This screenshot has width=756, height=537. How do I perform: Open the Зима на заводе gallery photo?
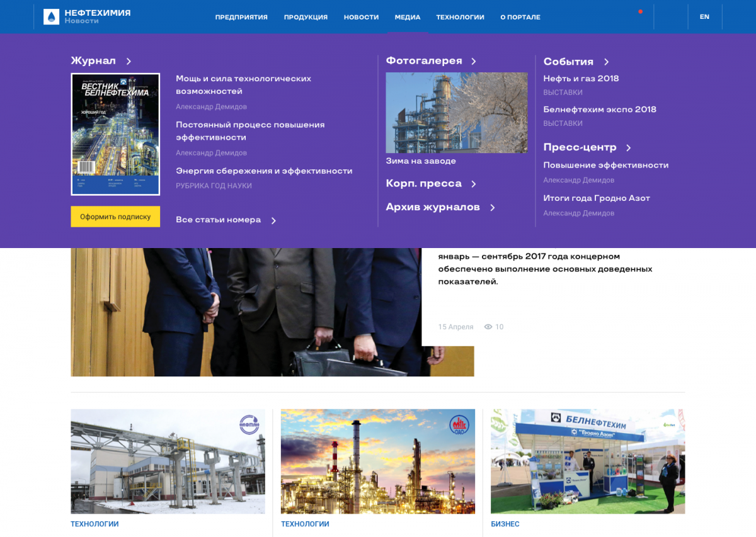click(457, 113)
